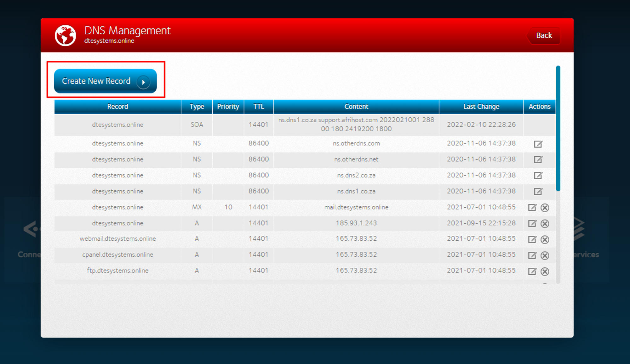Edit the ns.otherdns.net NS record
The width and height of the screenshot is (630, 364).
[538, 160]
